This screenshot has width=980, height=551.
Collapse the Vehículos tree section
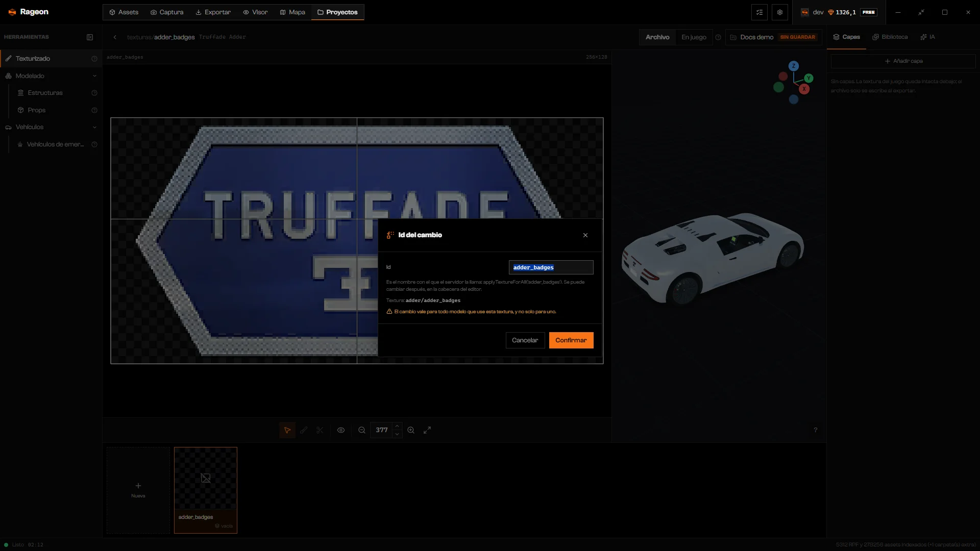click(94, 127)
